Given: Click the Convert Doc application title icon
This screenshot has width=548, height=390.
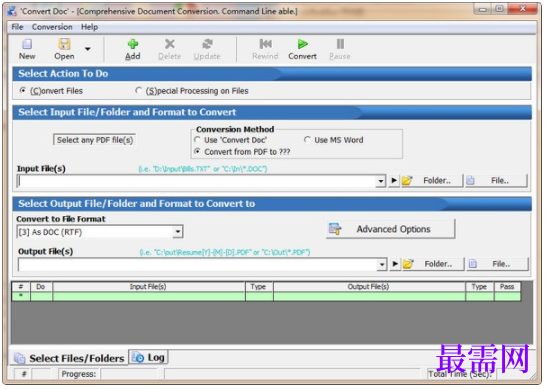Looking at the screenshot, I should tap(12, 11).
